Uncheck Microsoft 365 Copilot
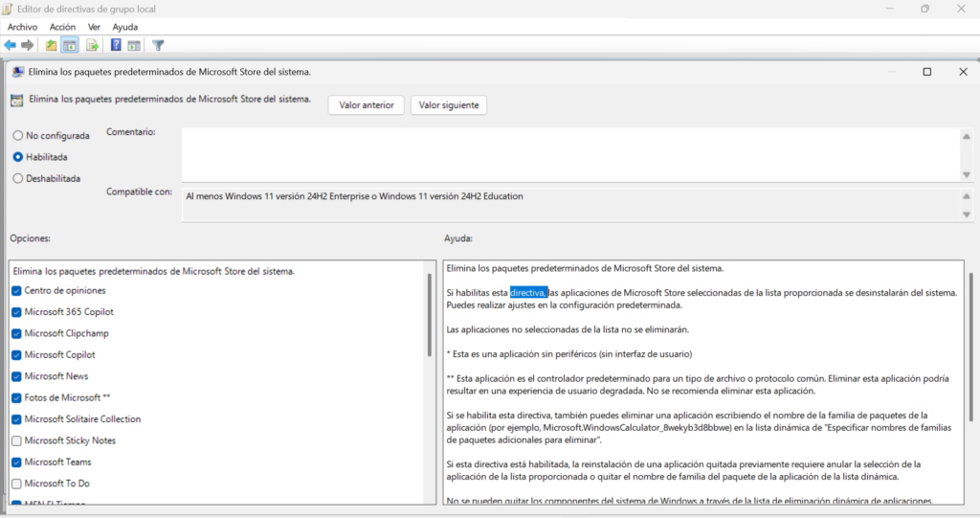Screen dimensions: 980x518 (17, 312)
